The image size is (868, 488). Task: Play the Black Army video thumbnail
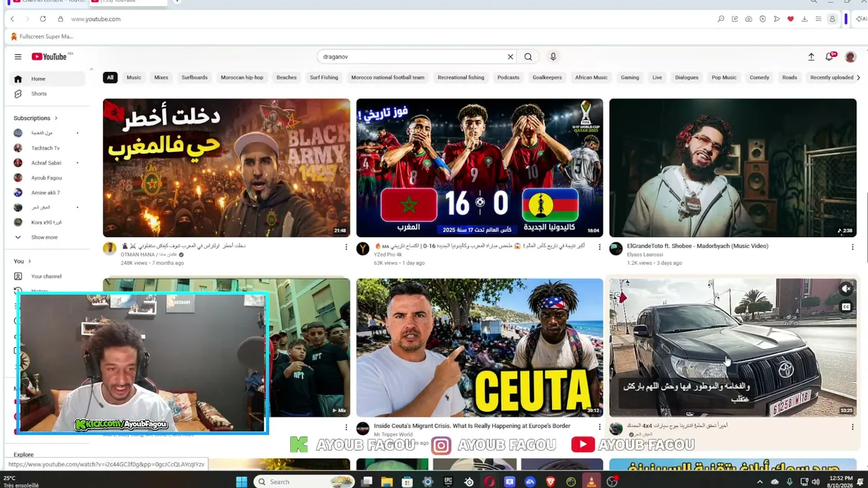click(x=226, y=168)
